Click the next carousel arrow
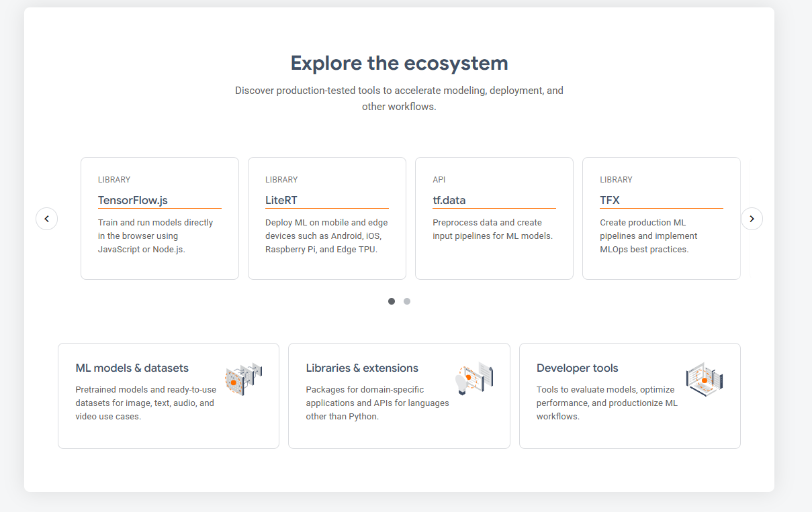Screen dimensions: 812x512 [752, 219]
